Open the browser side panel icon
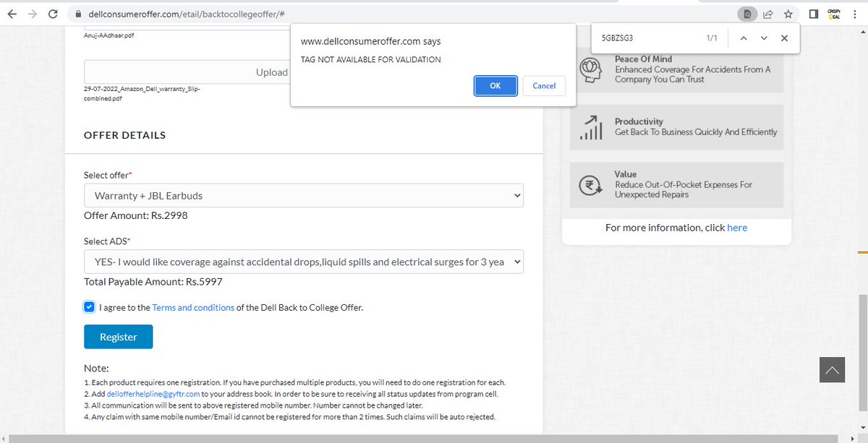 pyautogui.click(x=813, y=14)
